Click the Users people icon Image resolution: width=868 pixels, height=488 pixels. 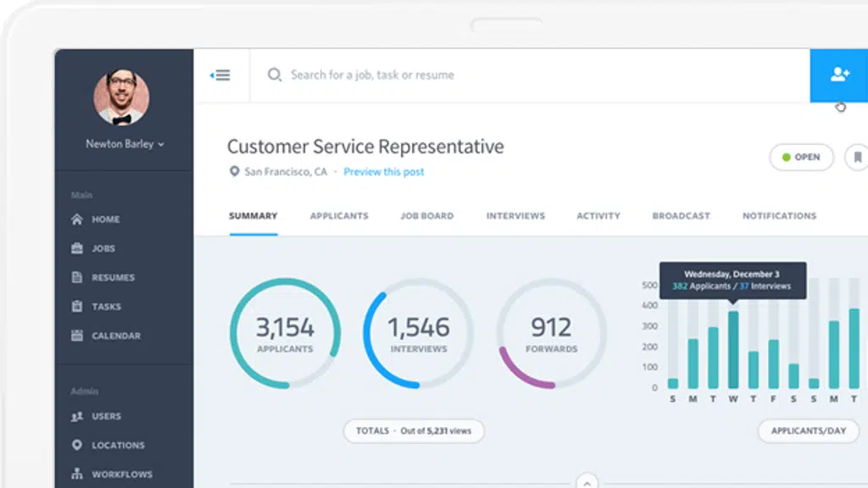[77, 416]
